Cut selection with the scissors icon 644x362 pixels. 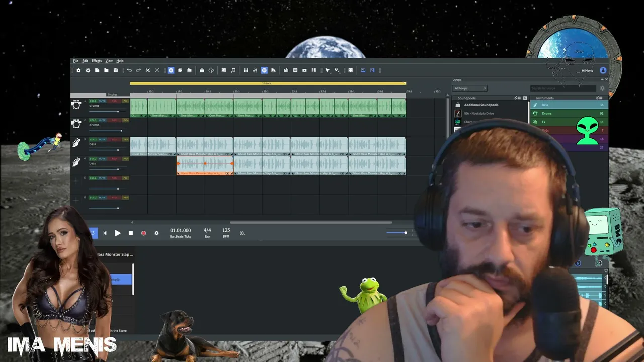[x=147, y=70]
